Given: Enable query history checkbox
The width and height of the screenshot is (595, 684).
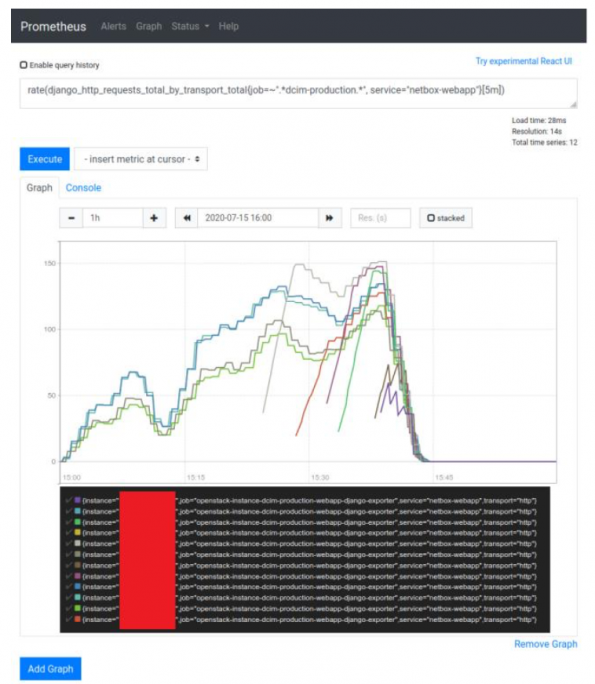Looking at the screenshot, I should [24, 65].
